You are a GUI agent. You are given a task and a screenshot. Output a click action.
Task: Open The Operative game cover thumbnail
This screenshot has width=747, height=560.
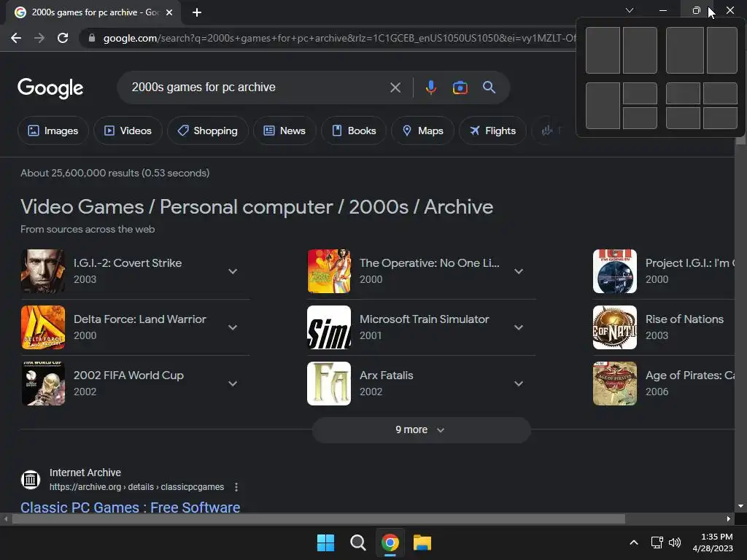(x=329, y=271)
